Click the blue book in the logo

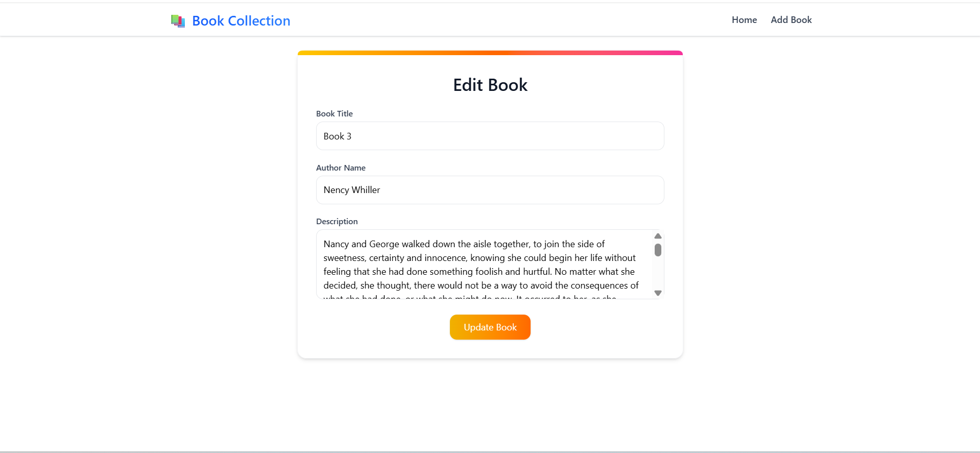pos(183,22)
